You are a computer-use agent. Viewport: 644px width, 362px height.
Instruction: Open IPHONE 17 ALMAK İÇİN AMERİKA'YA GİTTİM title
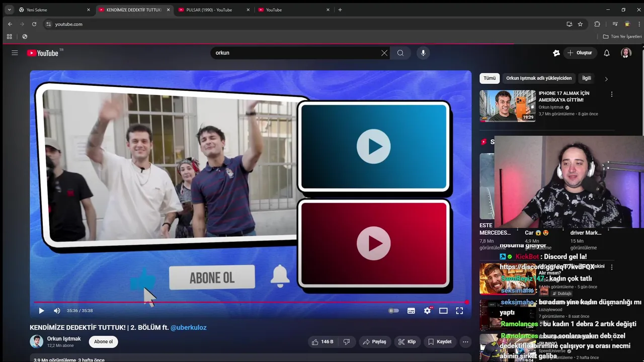tap(564, 97)
